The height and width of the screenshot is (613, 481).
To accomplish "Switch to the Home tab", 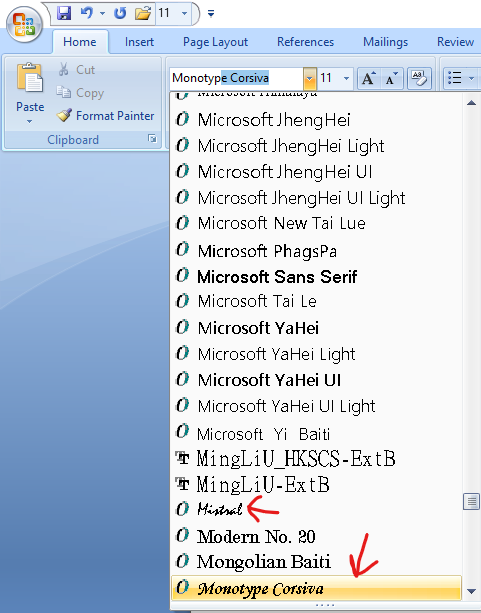I will point(80,42).
